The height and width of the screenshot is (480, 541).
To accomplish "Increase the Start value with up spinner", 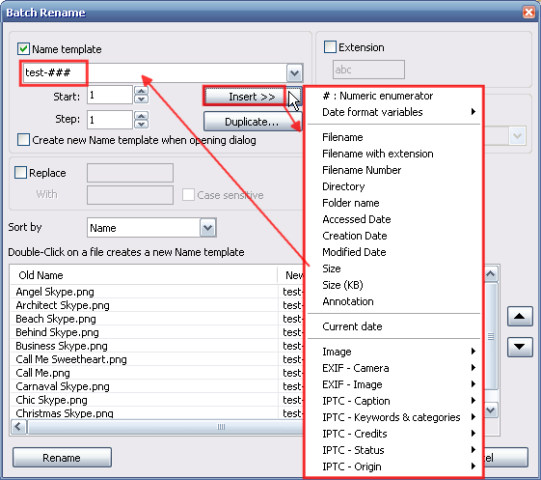I will [141, 91].
